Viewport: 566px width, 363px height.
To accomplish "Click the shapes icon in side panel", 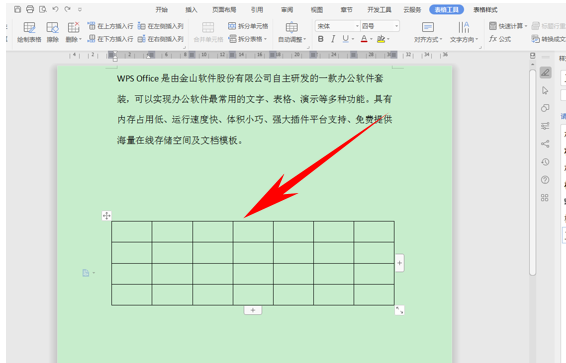I will click(545, 108).
